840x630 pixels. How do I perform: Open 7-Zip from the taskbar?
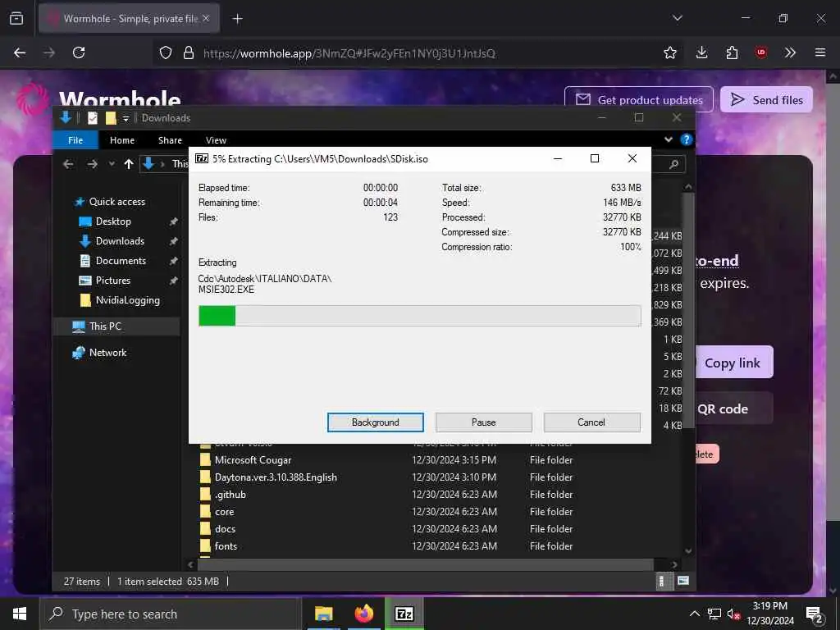pos(404,614)
